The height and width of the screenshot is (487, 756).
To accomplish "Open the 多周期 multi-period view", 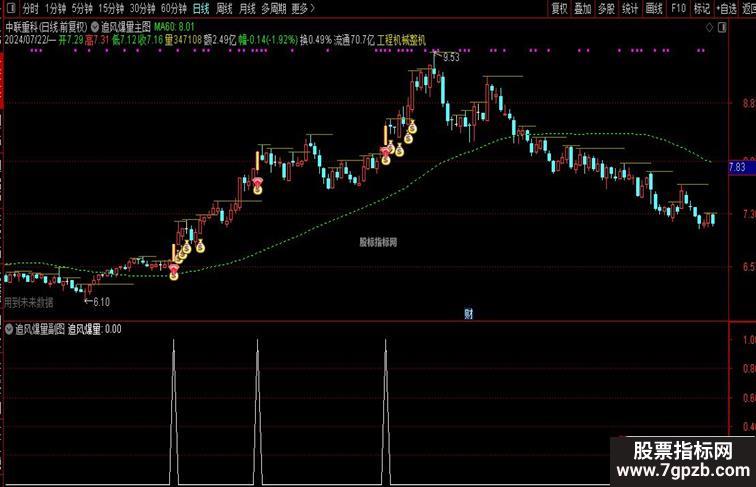I will tap(273, 8).
